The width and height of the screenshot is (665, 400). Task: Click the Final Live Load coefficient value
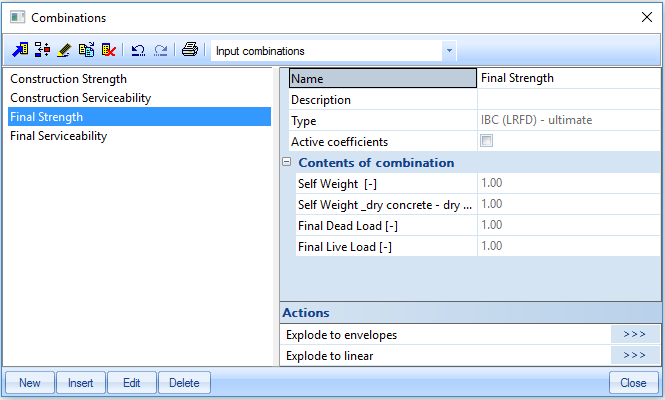point(566,246)
